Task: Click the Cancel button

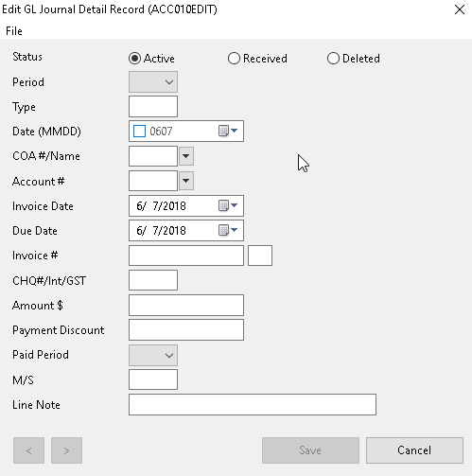Action: pyautogui.click(x=414, y=450)
